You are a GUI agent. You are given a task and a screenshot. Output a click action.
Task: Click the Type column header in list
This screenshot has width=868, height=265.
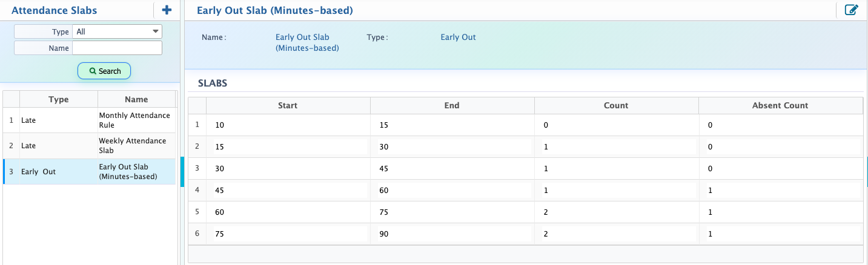[59, 99]
